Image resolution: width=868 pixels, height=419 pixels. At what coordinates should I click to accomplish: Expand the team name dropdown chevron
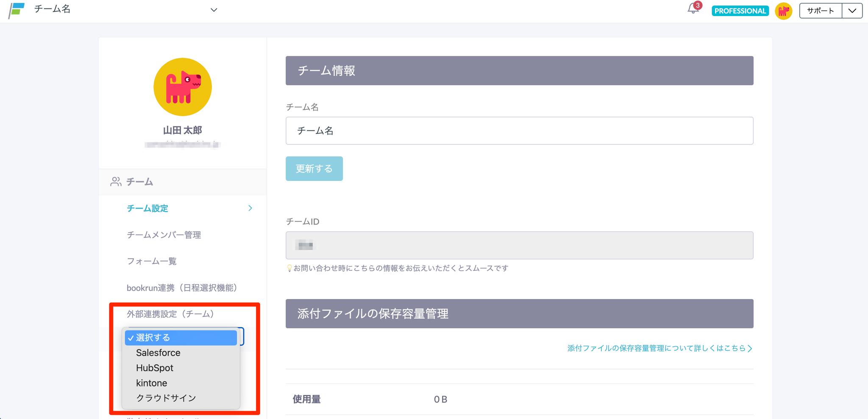(214, 10)
